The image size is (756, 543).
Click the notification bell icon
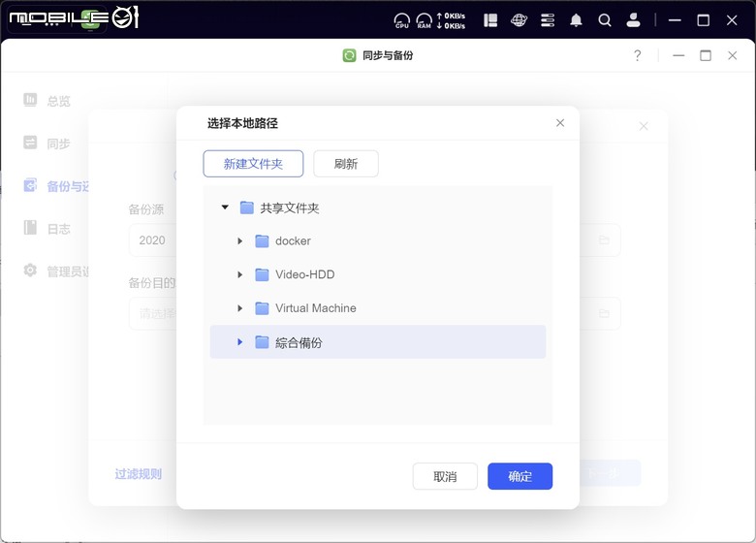[577, 19]
